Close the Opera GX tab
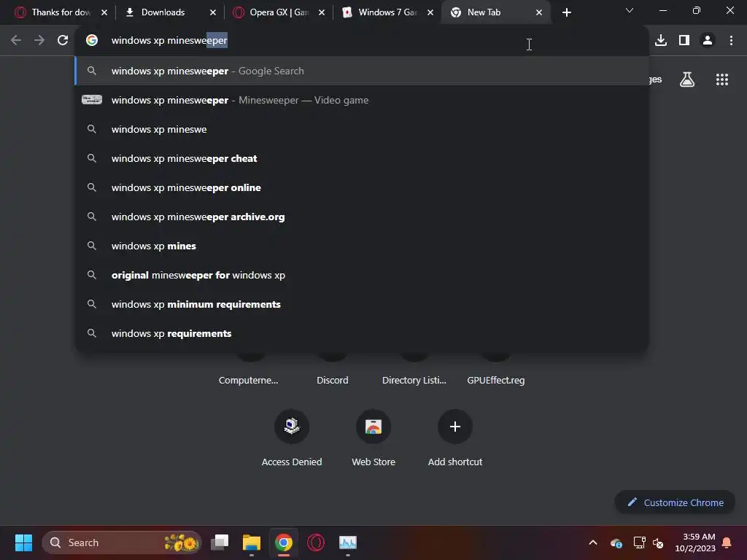 pyautogui.click(x=322, y=12)
